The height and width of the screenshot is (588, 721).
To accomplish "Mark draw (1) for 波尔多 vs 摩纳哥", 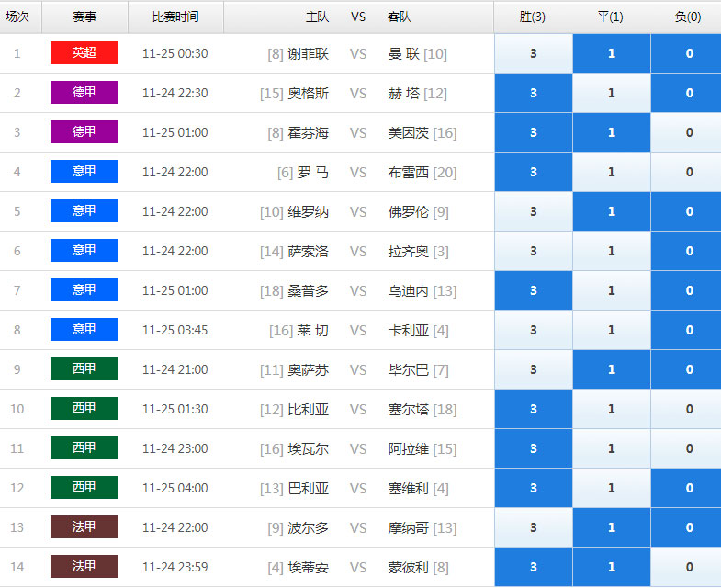I will 612,528.
